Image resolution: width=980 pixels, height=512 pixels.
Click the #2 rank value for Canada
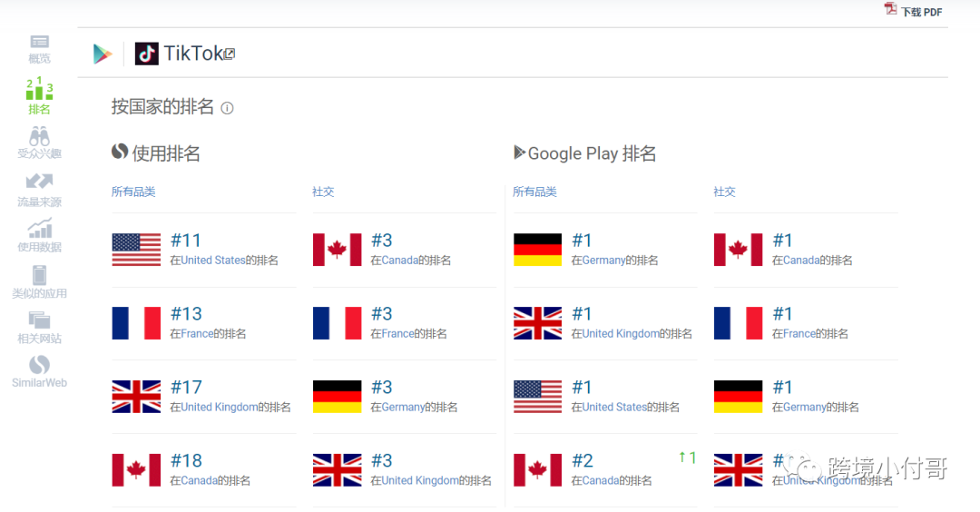coord(582,461)
